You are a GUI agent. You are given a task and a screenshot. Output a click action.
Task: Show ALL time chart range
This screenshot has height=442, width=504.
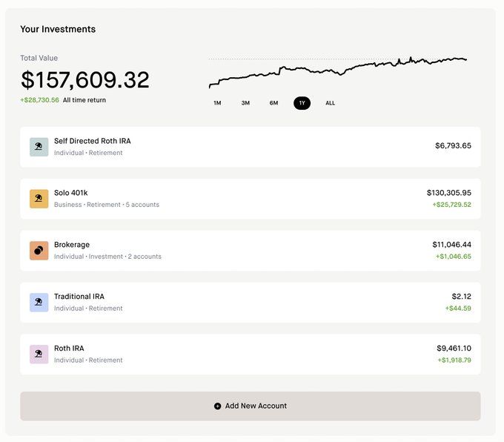(x=330, y=103)
